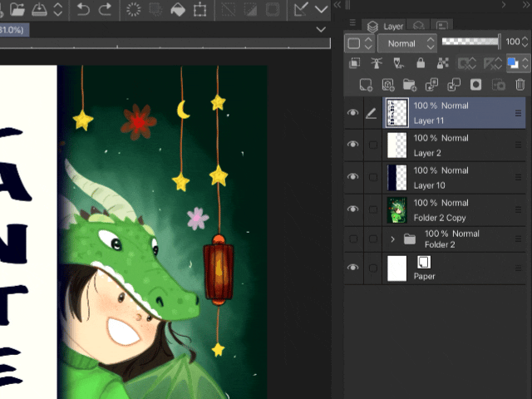Expand the Folder 2 layer group
The width and height of the screenshot is (532, 399).
click(x=393, y=239)
